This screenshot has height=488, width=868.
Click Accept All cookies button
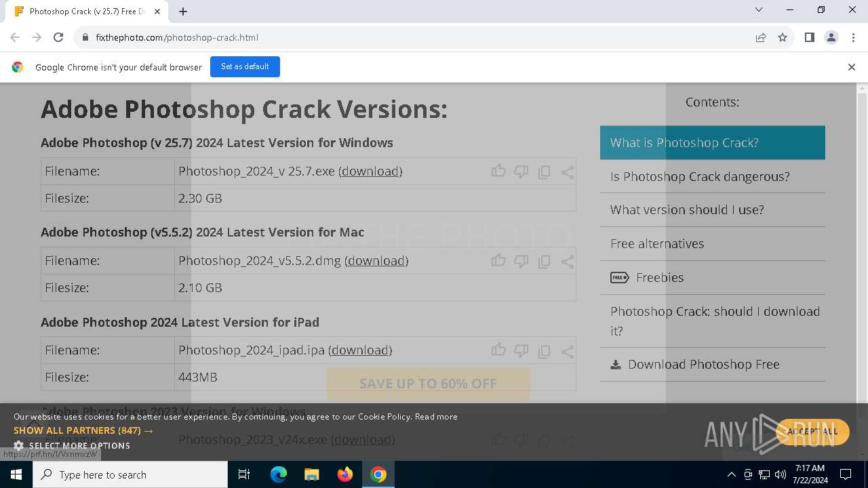812,432
